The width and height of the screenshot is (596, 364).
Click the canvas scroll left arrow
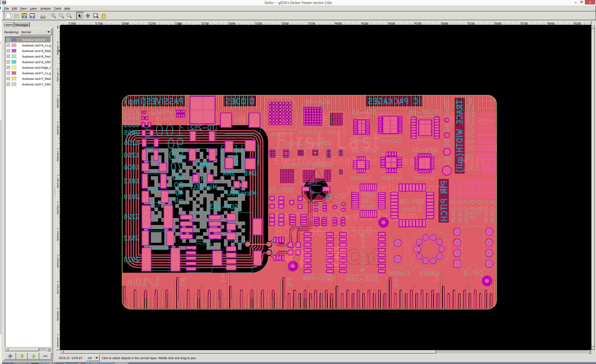click(62, 352)
